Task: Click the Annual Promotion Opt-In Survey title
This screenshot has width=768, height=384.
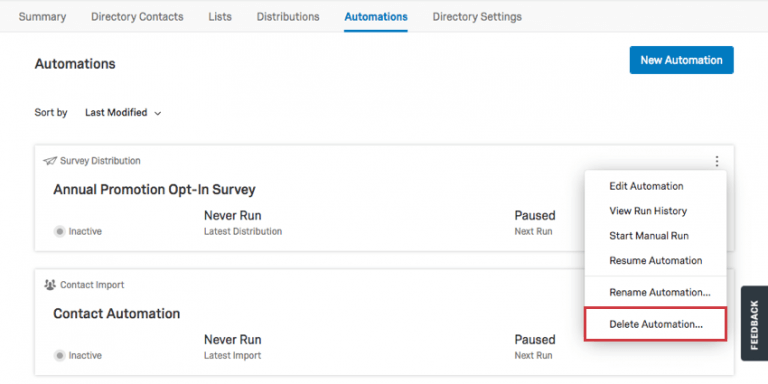Action: 154,190
